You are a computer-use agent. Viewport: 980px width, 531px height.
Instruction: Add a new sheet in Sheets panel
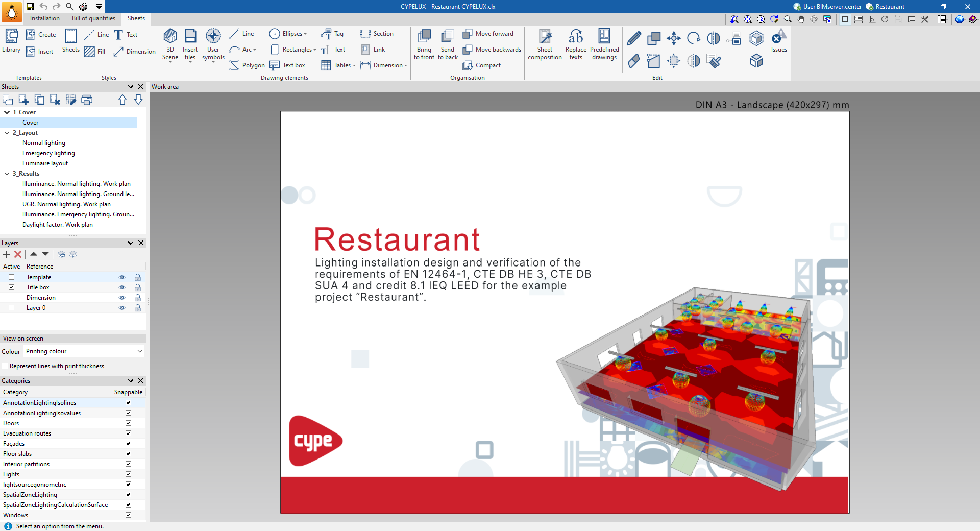pyautogui.click(x=23, y=100)
